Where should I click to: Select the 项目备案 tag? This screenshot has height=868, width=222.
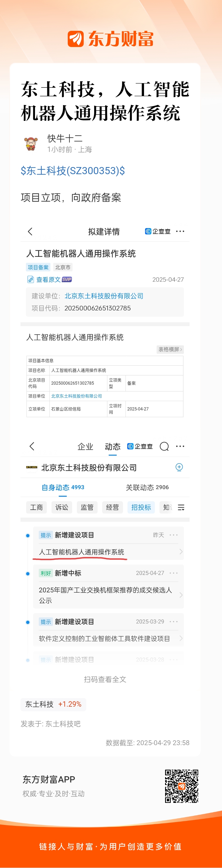(38, 267)
